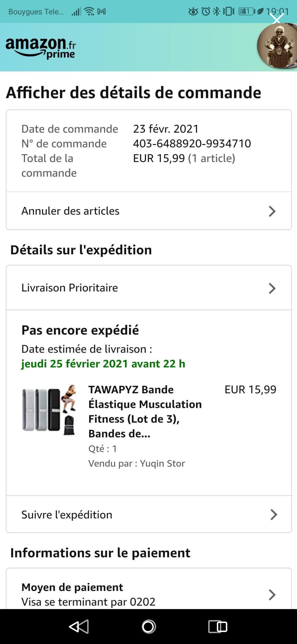Tap the Wi-Fi signal status icon

click(x=89, y=12)
